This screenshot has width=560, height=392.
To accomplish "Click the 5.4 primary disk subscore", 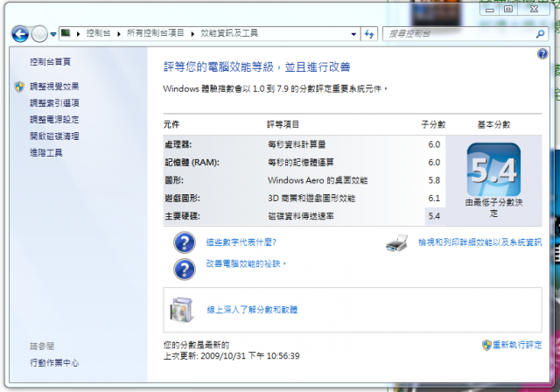I will click(x=434, y=216).
